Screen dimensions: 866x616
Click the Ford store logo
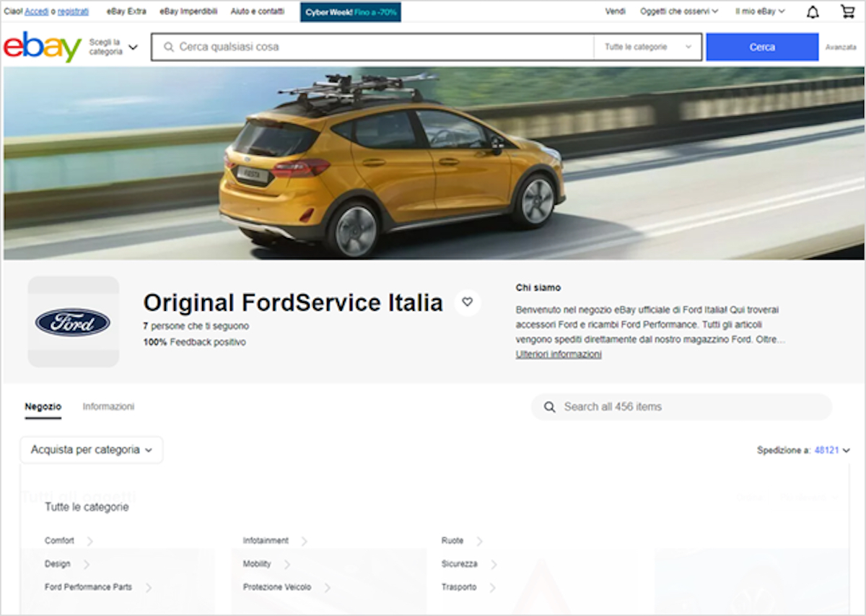(73, 322)
